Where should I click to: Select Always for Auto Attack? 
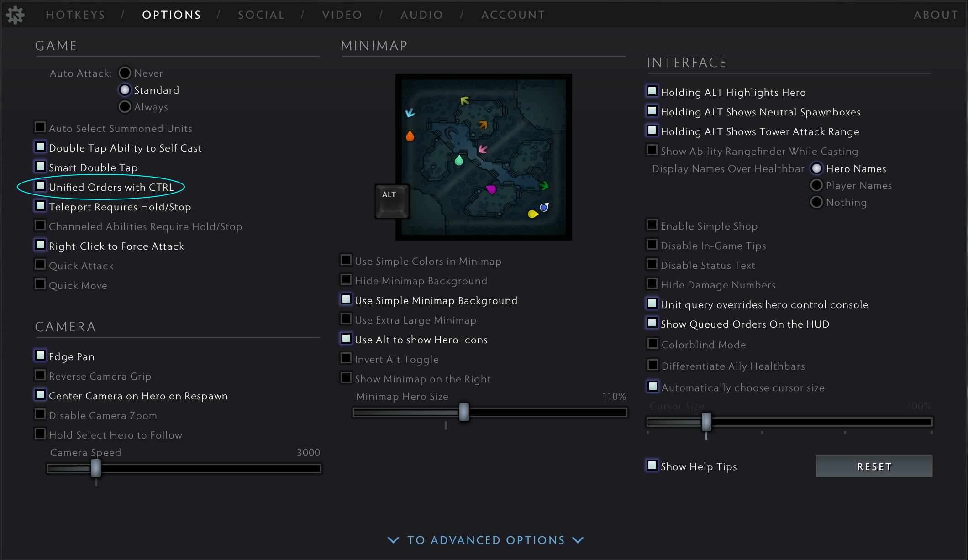pos(125,107)
